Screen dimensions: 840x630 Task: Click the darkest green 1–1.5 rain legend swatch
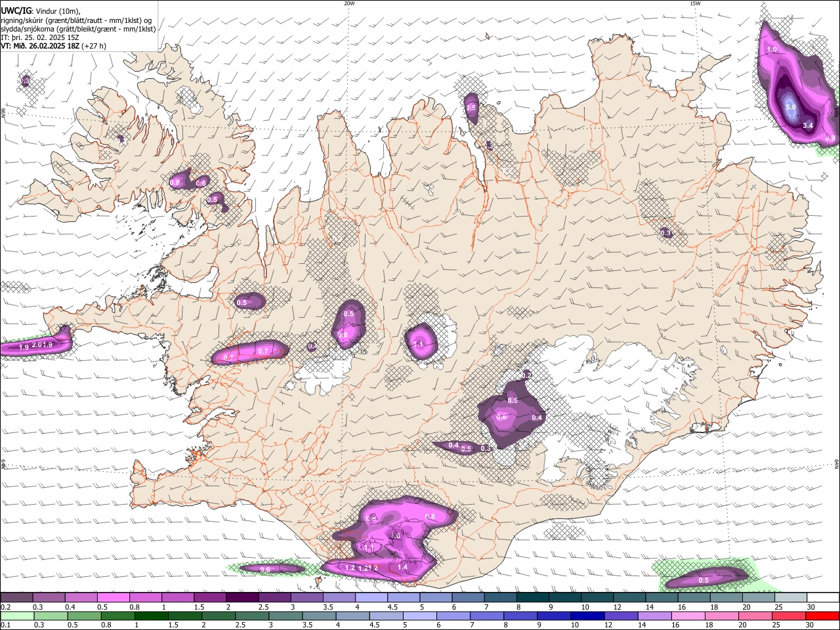click(152, 616)
